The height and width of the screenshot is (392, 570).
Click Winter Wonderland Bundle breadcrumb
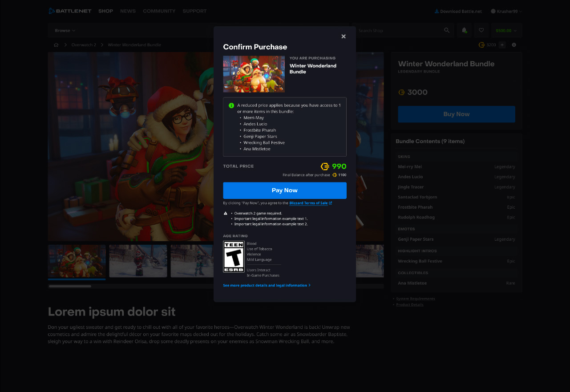pos(134,45)
